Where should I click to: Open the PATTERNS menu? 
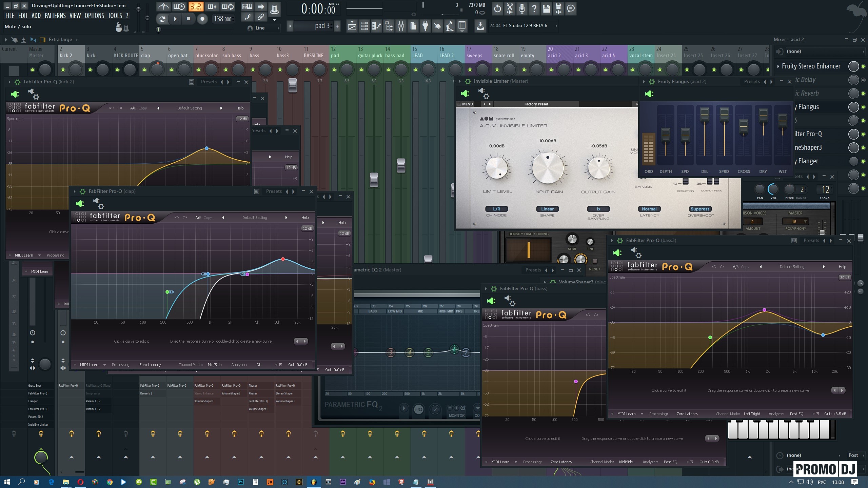[x=55, y=16]
